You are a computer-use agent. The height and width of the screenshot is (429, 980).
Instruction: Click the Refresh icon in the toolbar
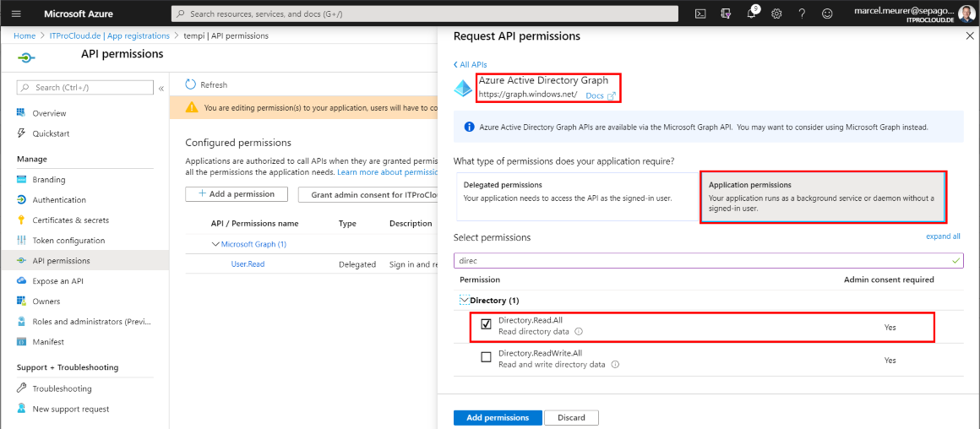191,84
